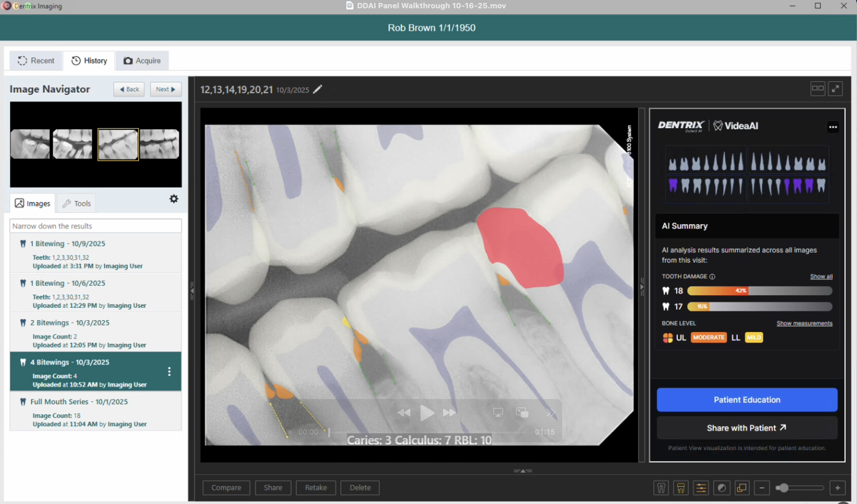Open the Tools tab

coord(77,203)
